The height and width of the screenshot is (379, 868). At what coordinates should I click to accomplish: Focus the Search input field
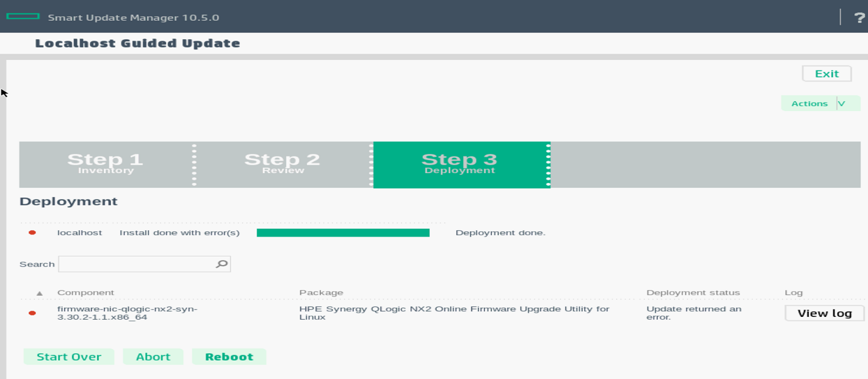tap(136, 264)
